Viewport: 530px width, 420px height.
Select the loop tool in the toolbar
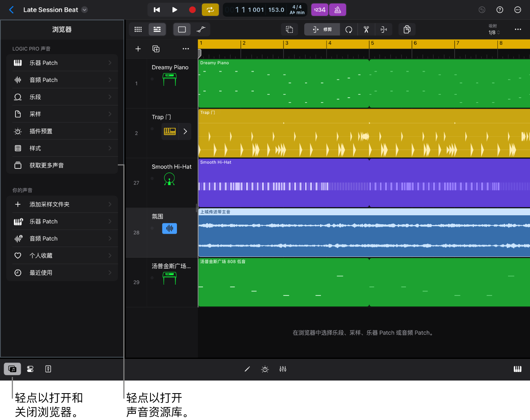349,29
